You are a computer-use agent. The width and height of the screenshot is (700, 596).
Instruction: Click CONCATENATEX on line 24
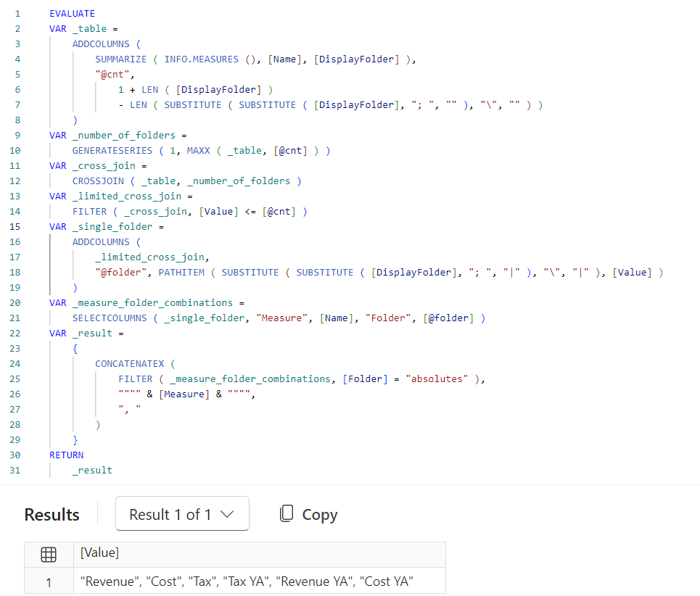tap(129, 363)
